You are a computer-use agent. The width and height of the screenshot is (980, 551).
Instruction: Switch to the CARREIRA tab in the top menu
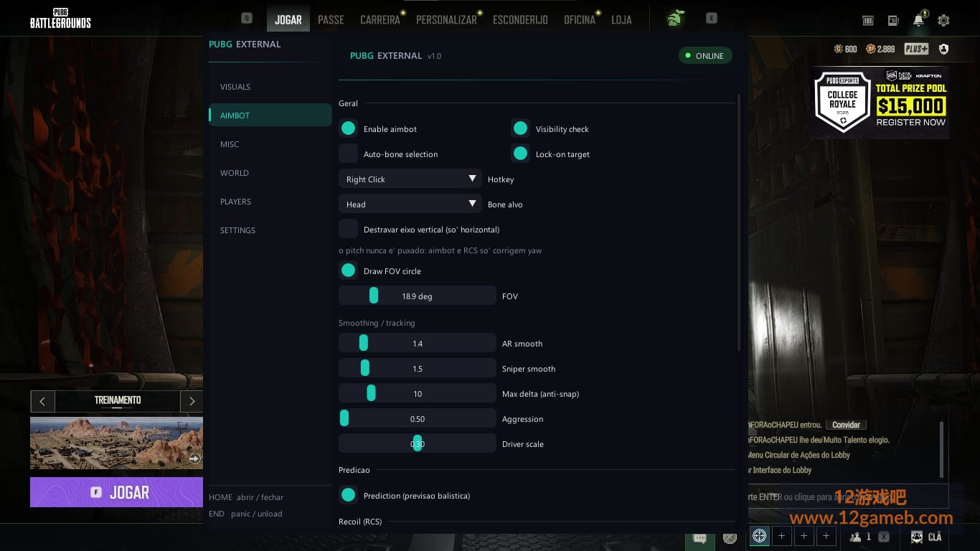(380, 20)
